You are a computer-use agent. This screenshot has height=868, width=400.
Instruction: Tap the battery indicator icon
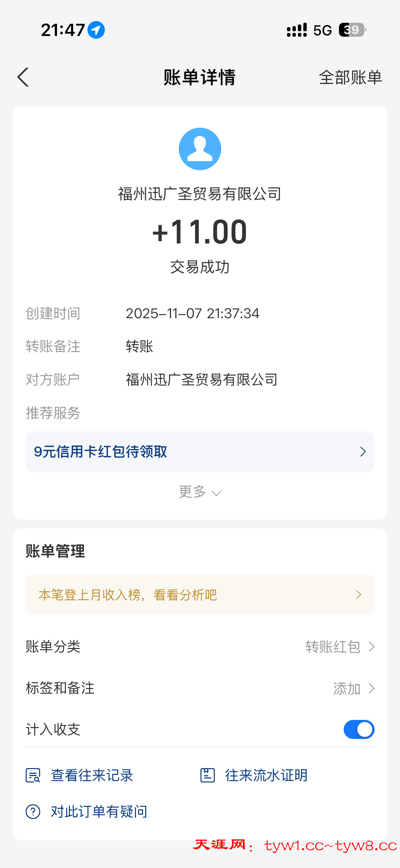[x=352, y=30]
